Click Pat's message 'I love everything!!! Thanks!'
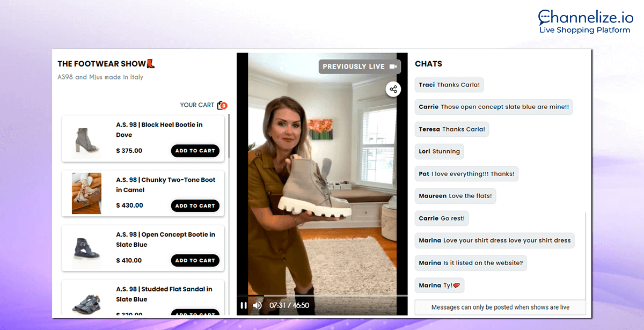Viewport: 644px width, 330px height. (x=467, y=174)
